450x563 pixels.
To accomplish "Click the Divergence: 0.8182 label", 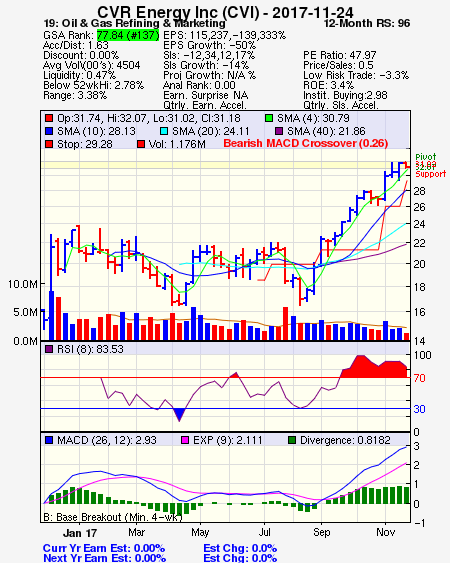I will tap(345, 440).
